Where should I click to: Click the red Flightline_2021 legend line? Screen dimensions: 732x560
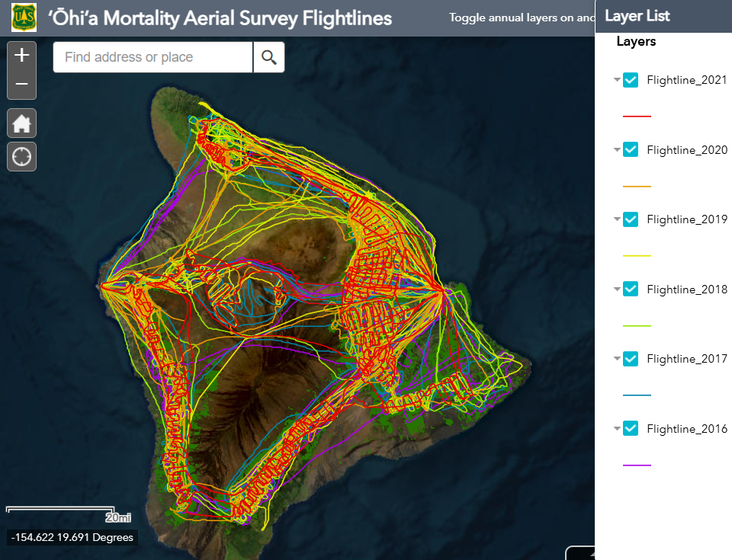point(637,116)
